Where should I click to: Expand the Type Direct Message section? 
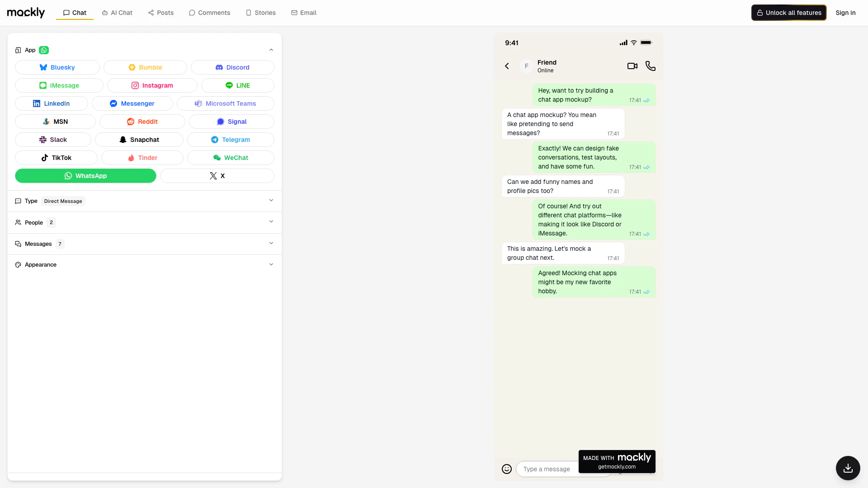271,201
